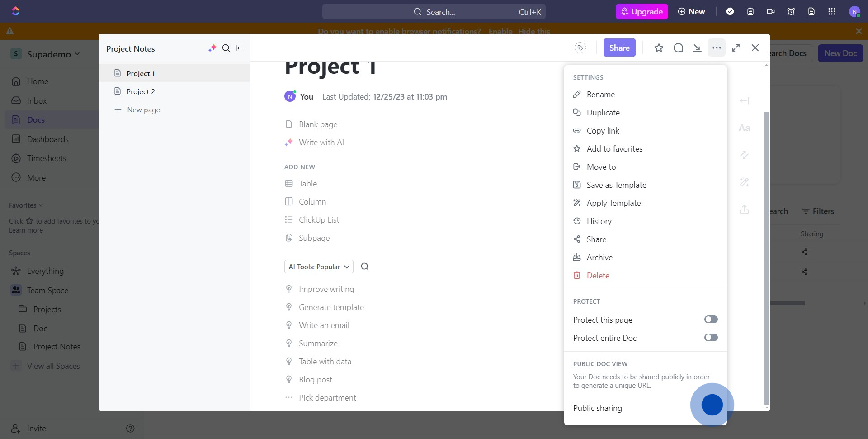Viewport: 868px width, 439px height.
Task: Choose Save as Template menu option
Action: [x=616, y=185]
